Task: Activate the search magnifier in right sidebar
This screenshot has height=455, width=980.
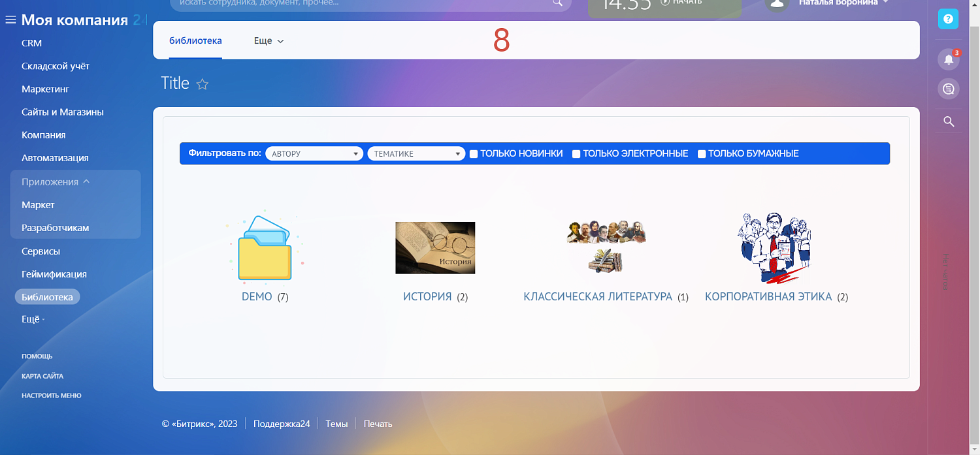Action: tap(948, 121)
